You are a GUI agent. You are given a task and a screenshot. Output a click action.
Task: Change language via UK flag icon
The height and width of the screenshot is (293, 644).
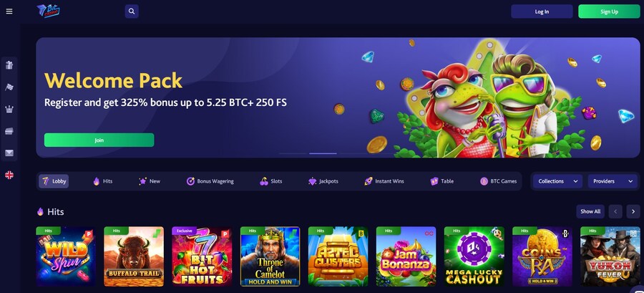(x=9, y=175)
